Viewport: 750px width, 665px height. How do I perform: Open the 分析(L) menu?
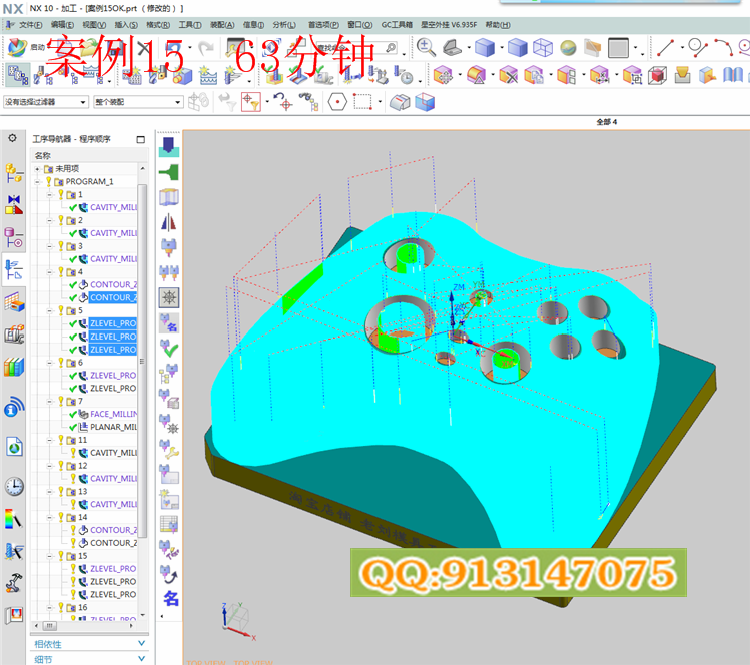click(x=284, y=24)
